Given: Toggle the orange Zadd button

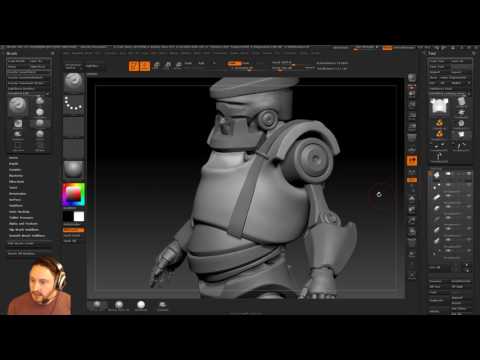Looking at the screenshot, I should pos(234,63).
